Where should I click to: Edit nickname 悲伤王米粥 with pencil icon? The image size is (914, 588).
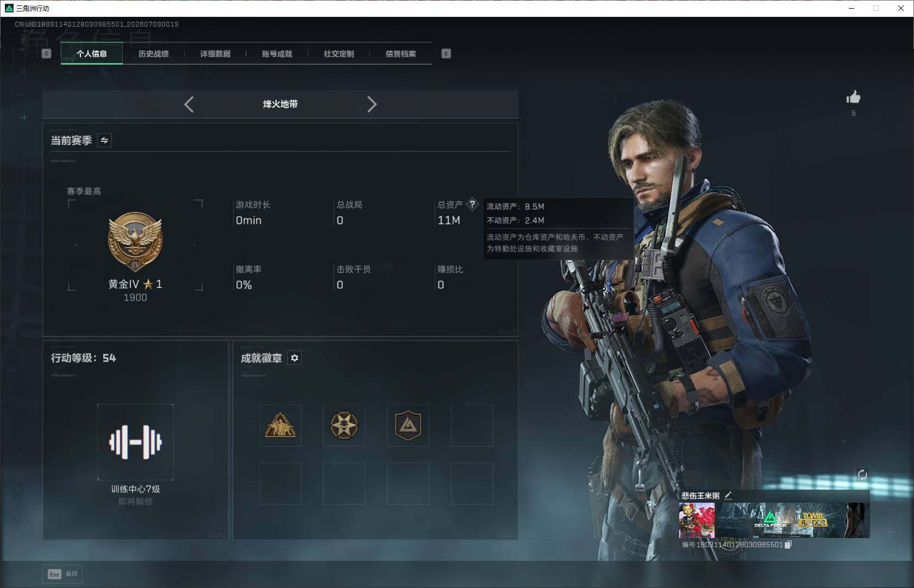coord(728,495)
